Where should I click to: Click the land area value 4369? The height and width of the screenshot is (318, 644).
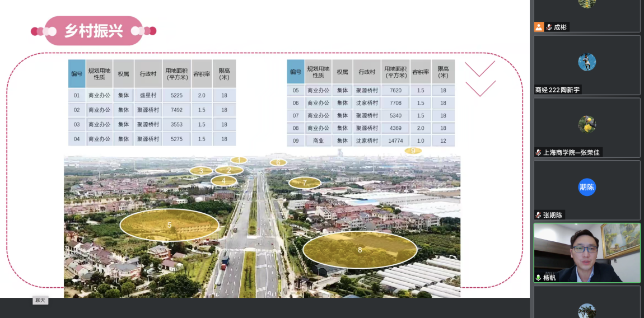tap(395, 128)
